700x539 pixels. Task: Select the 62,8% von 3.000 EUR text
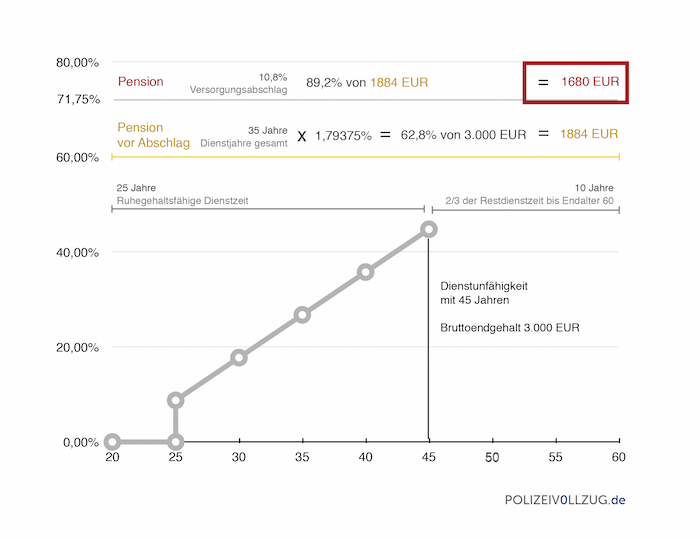pos(463,135)
